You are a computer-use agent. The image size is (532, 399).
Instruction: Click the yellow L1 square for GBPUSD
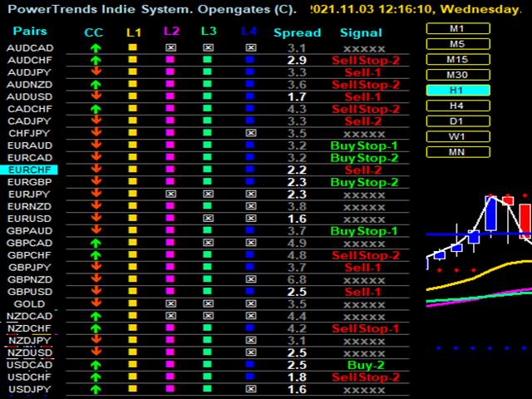click(133, 291)
